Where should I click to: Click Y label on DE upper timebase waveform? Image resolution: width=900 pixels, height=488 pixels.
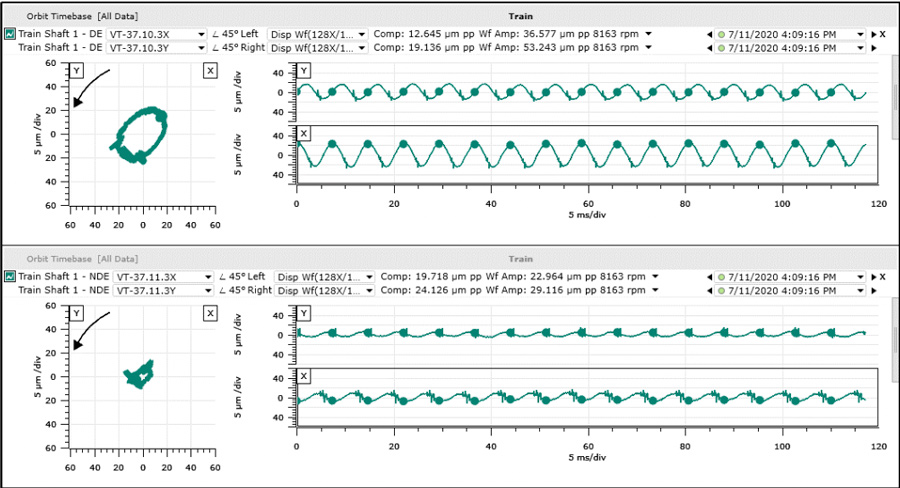(304, 71)
